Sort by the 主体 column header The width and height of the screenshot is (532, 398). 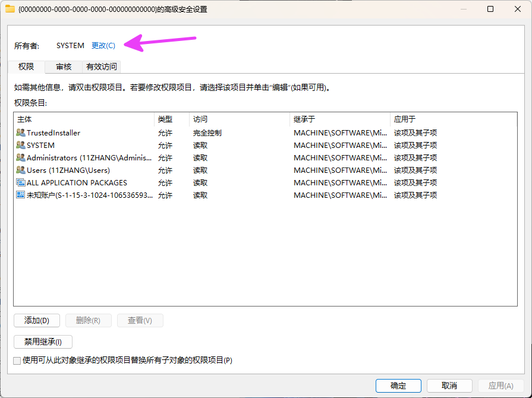click(x=84, y=119)
